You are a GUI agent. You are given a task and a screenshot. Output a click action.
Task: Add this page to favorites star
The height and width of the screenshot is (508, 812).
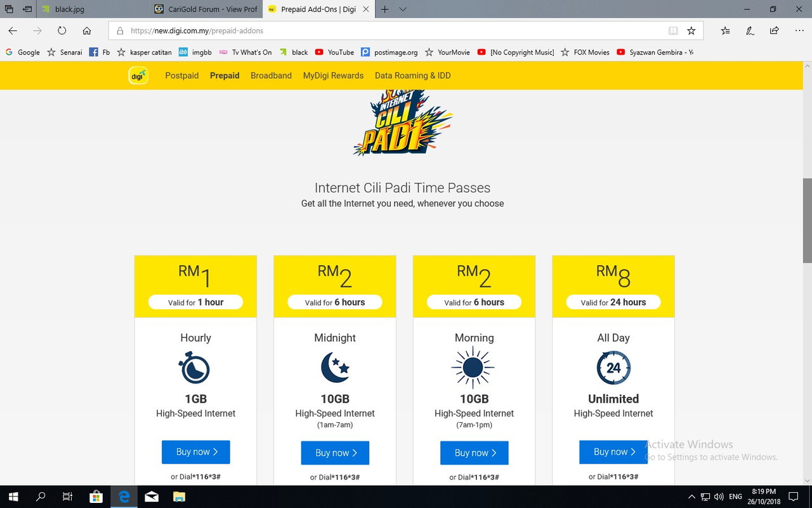pyautogui.click(x=691, y=30)
